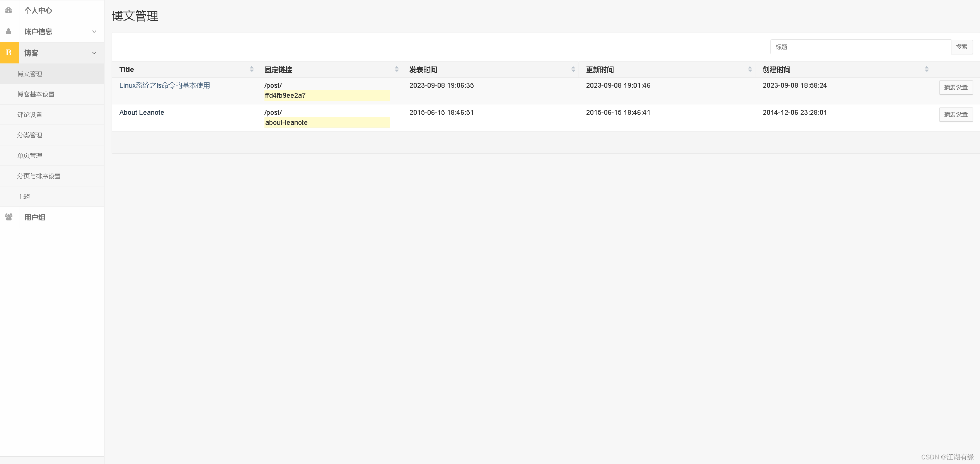Click publish time 2023-09-08 19:06:35
Image resolution: width=980 pixels, height=464 pixels.
[x=441, y=85]
